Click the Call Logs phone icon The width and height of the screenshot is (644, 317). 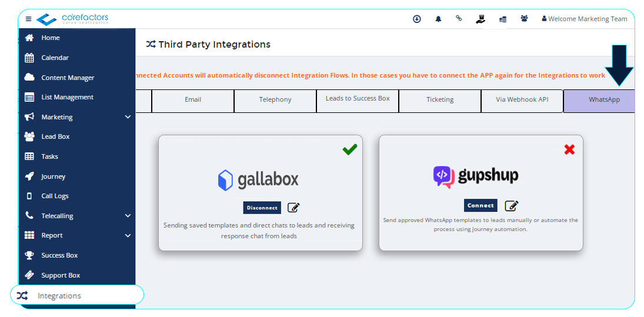29,196
